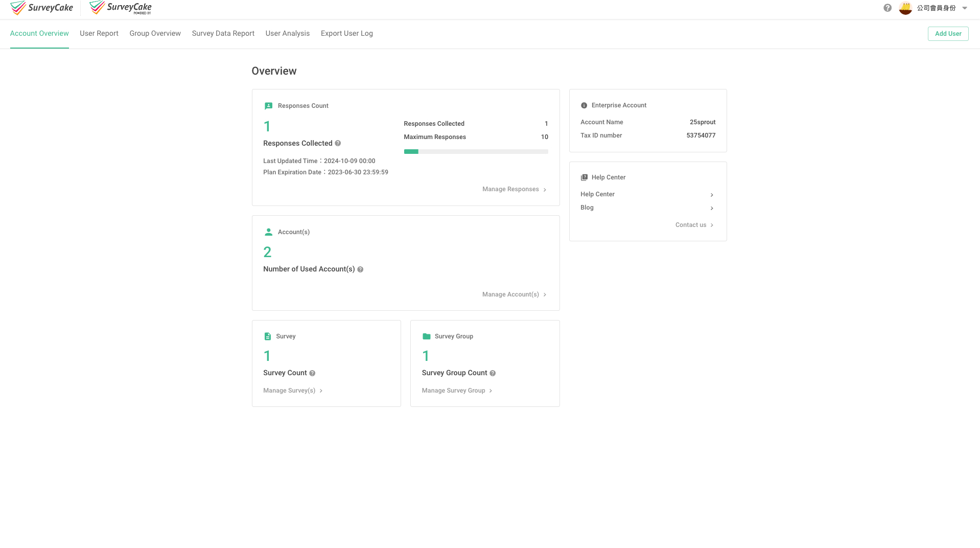
Task: Click the Add User button
Action: (948, 33)
